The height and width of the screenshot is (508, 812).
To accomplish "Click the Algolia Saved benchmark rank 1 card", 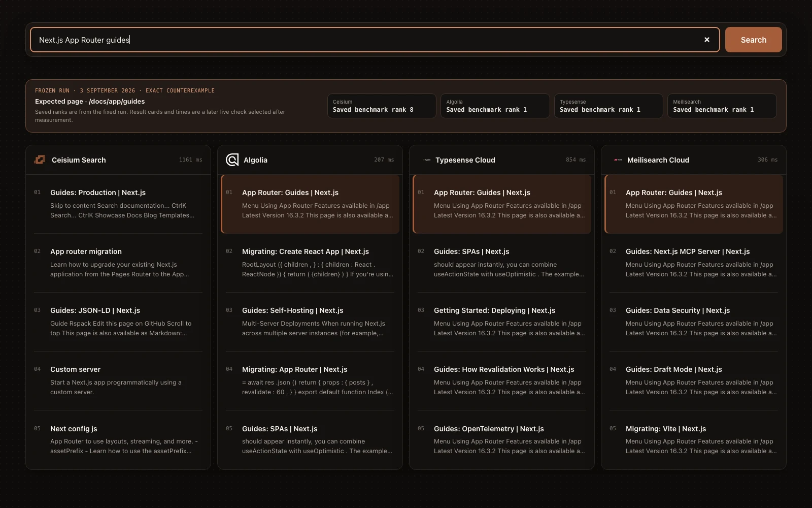I will coord(495,106).
